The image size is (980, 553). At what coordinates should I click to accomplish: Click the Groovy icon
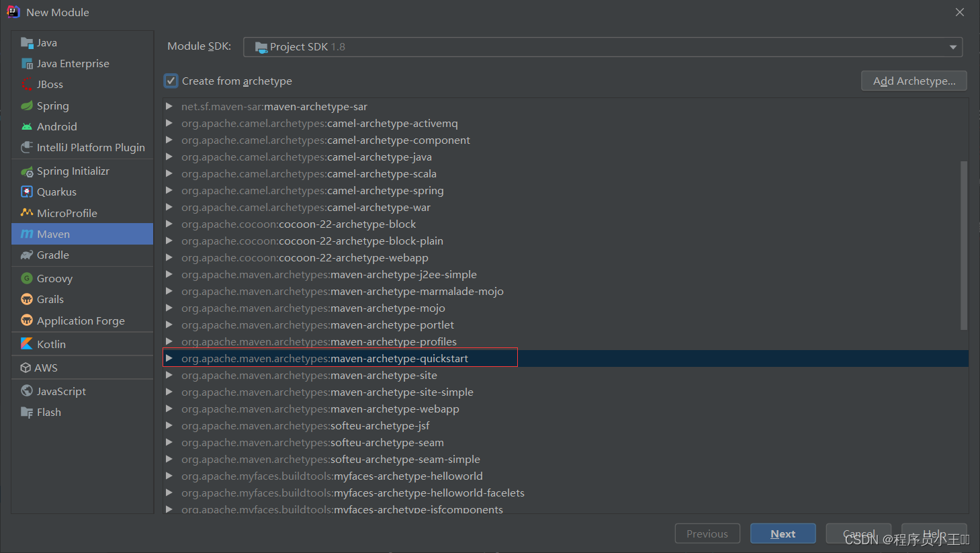[27, 279]
